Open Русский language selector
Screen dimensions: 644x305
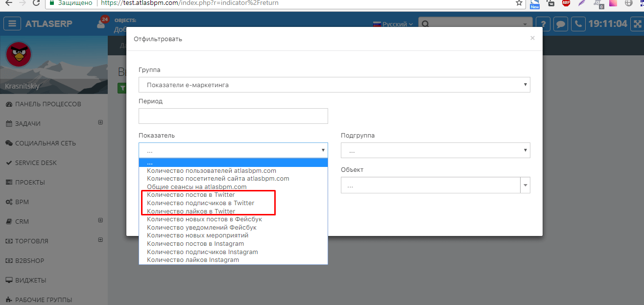[393, 24]
